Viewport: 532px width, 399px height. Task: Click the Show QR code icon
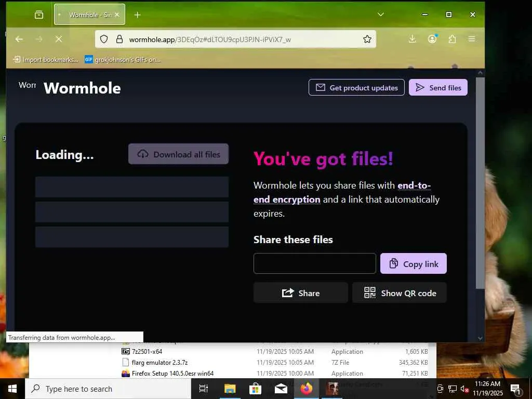pos(369,292)
